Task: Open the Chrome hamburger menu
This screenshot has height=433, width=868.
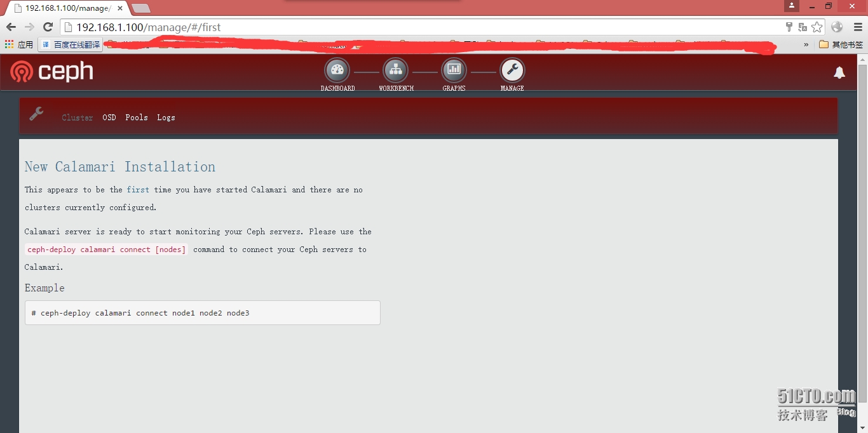Action: tap(858, 27)
